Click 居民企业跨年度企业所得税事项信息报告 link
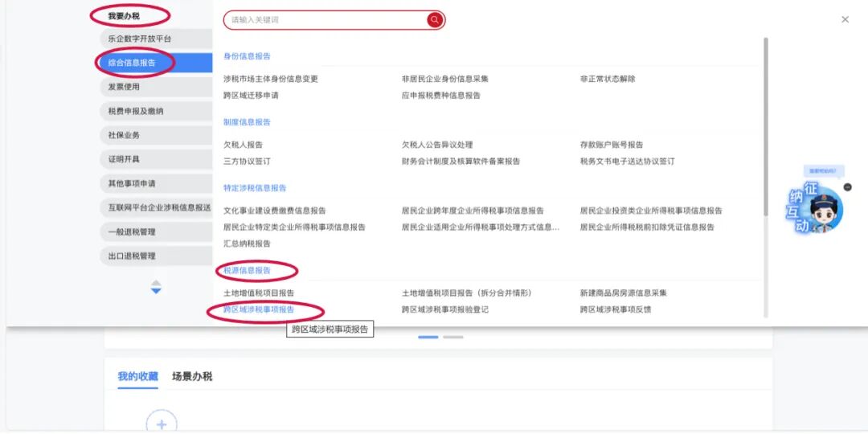Image resolution: width=868 pixels, height=434 pixels. tap(473, 211)
